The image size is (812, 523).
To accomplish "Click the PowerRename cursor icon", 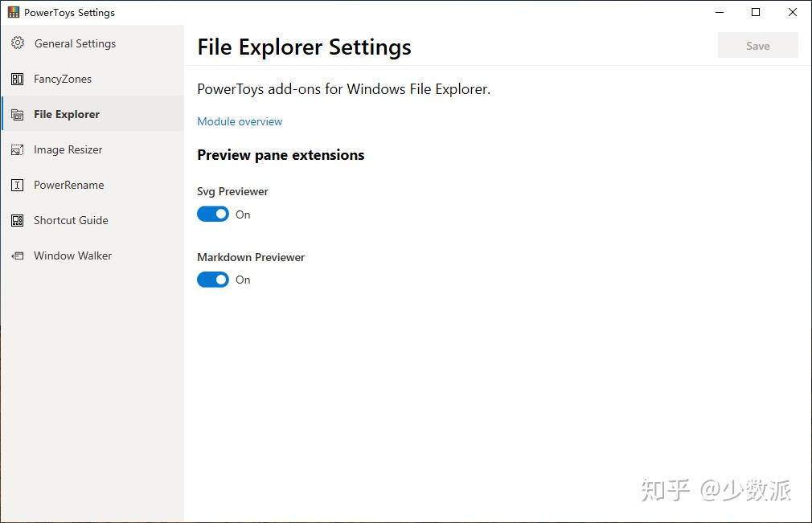I will coord(18,186).
